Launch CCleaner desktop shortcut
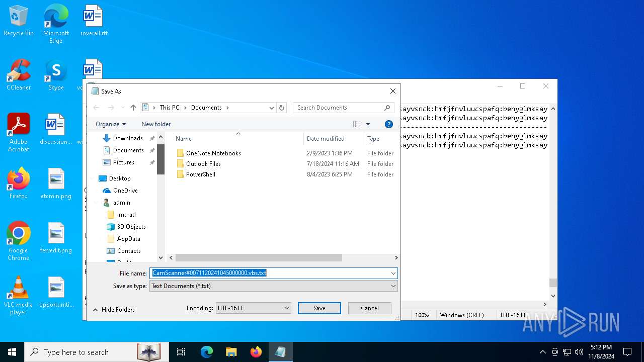644x362 pixels. pos(19,75)
